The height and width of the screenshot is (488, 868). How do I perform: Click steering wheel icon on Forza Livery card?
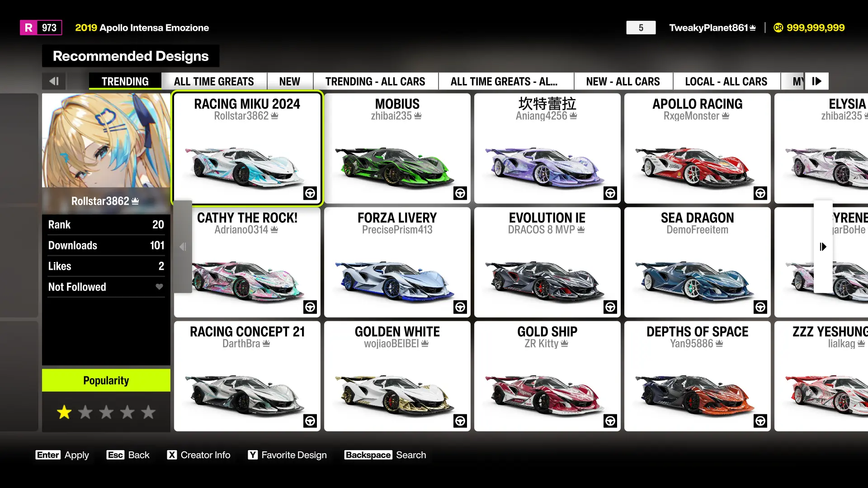pyautogui.click(x=460, y=307)
